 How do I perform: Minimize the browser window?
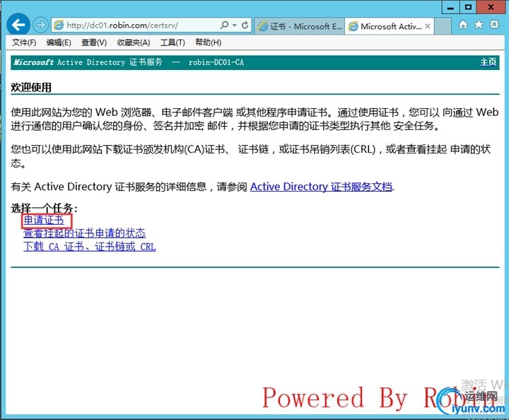click(x=450, y=7)
